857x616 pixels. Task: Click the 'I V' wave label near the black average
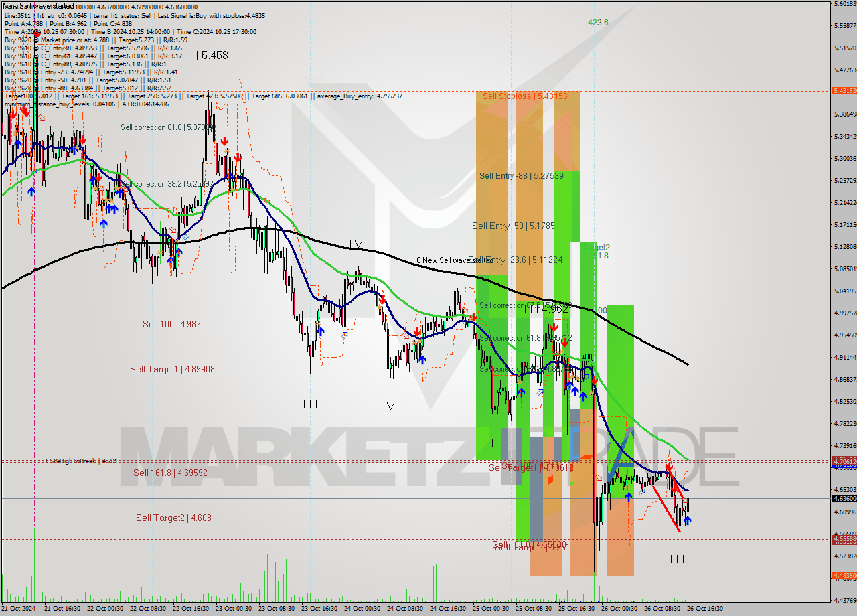(356, 245)
